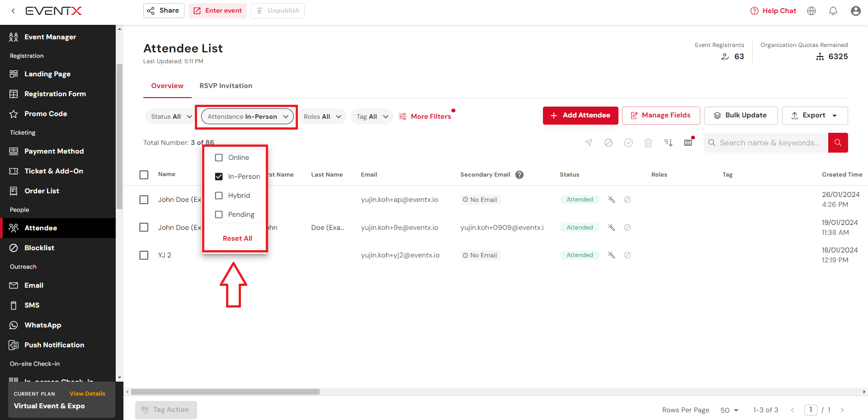
Task: Open Blocklist in the sidebar menu
Action: point(39,248)
